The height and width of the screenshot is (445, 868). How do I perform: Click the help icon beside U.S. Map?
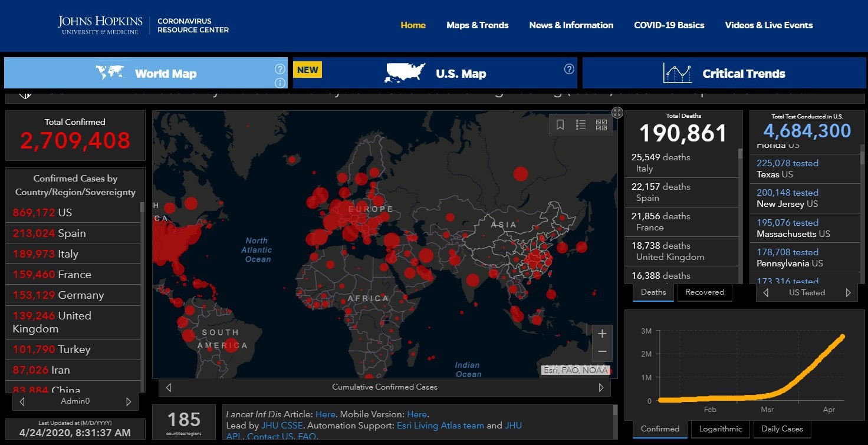(569, 69)
